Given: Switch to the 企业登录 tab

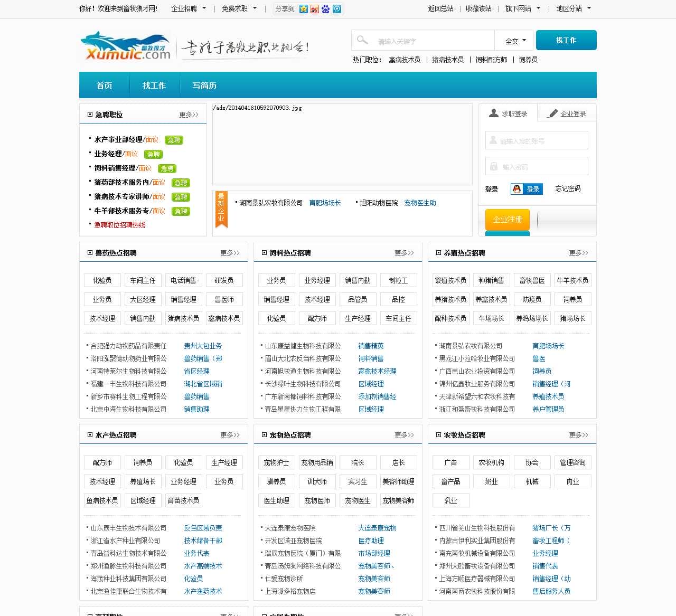Looking at the screenshot, I should (567, 113).
